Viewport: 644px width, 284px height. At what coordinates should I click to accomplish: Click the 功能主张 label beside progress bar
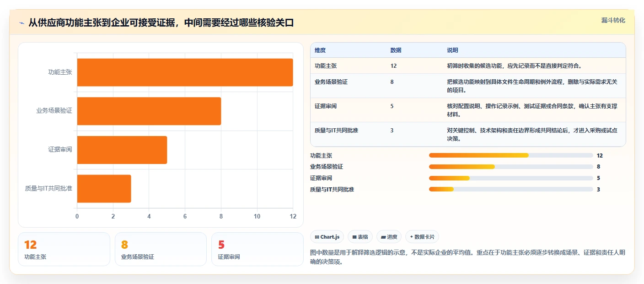click(x=321, y=156)
